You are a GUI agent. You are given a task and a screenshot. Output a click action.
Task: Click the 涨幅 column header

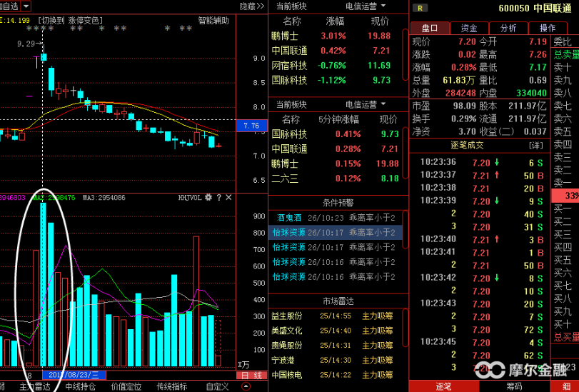click(x=335, y=21)
